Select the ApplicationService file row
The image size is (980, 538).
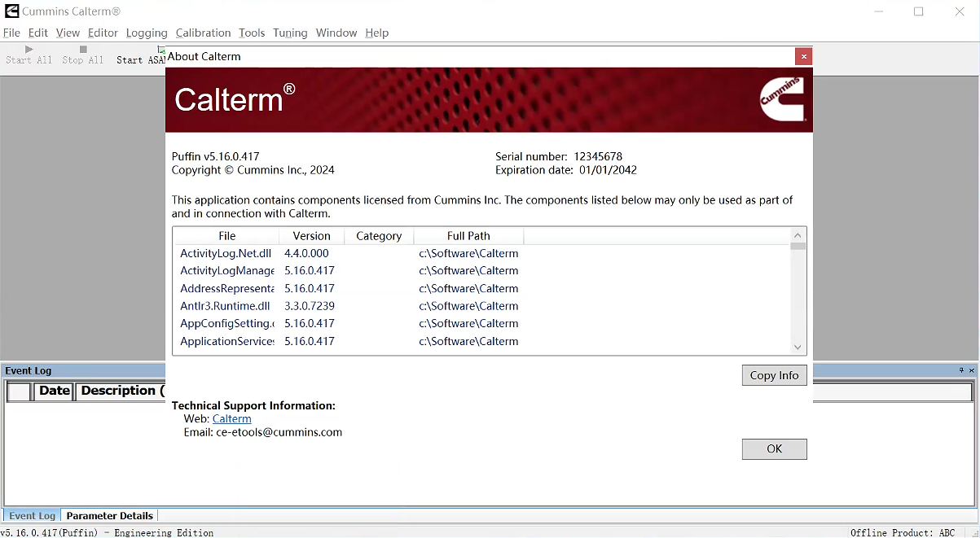(x=227, y=342)
